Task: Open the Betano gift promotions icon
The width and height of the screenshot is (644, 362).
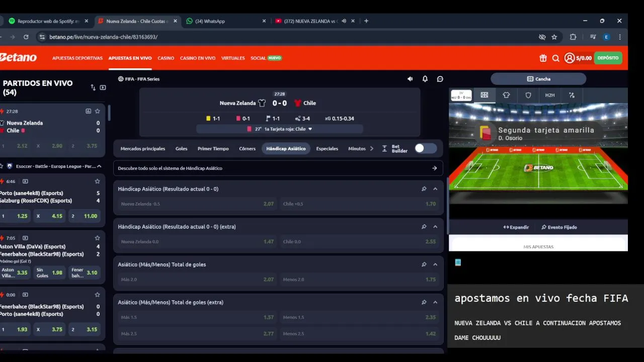Action: pos(543,58)
